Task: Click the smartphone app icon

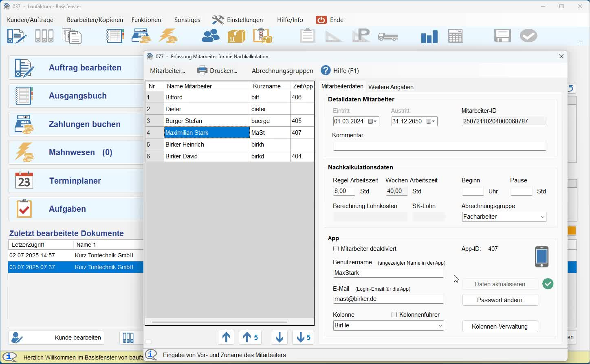Action: coord(541,257)
